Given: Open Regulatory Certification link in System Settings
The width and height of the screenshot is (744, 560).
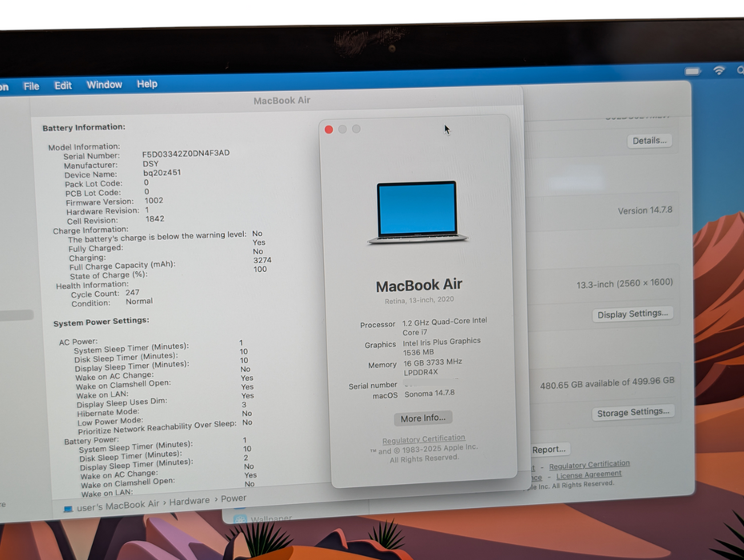Looking at the screenshot, I should click(x=589, y=465).
